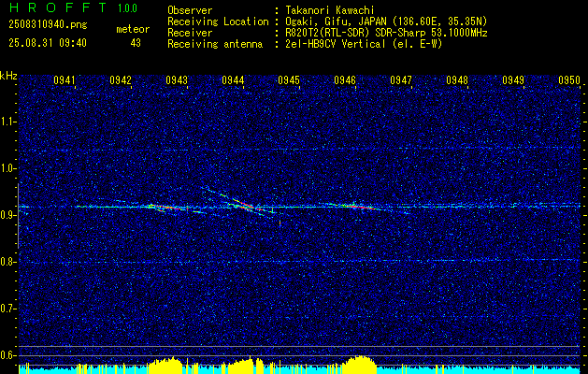Click the R820T2(RTL-SDR) receiver description

(384, 33)
